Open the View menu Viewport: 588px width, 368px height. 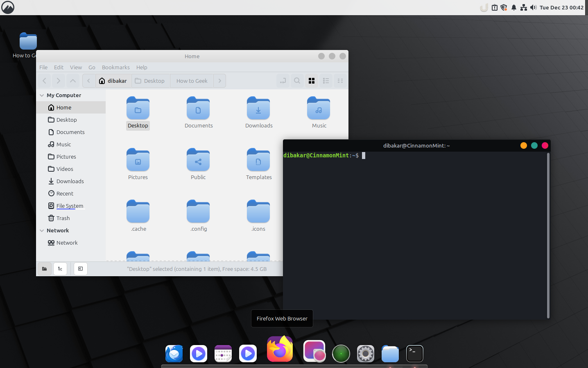76,67
